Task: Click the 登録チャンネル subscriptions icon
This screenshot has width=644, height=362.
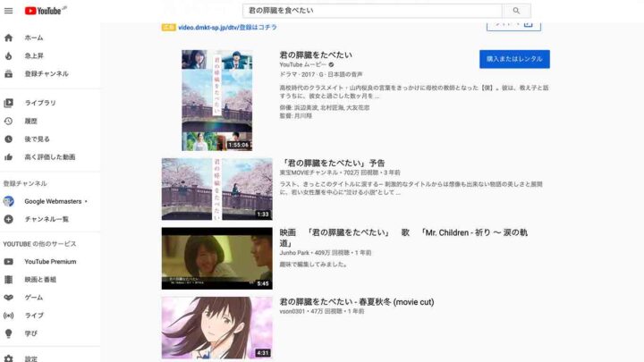Action: click(x=9, y=74)
